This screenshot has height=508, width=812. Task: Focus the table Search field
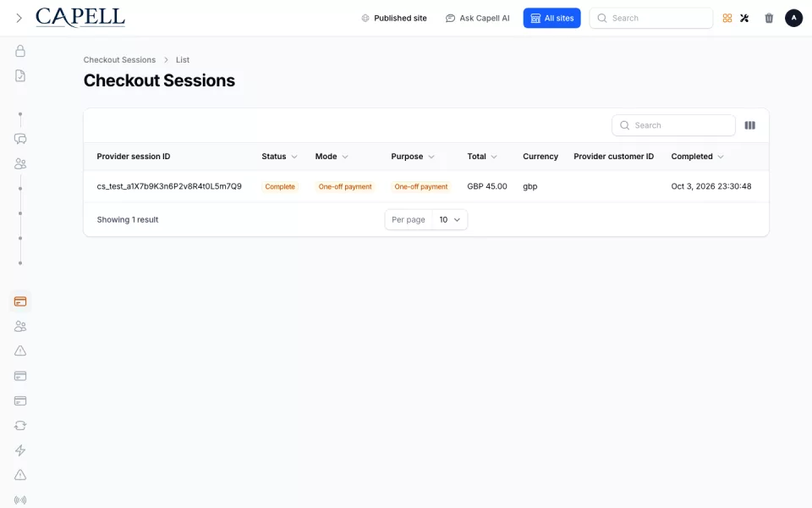(x=673, y=125)
